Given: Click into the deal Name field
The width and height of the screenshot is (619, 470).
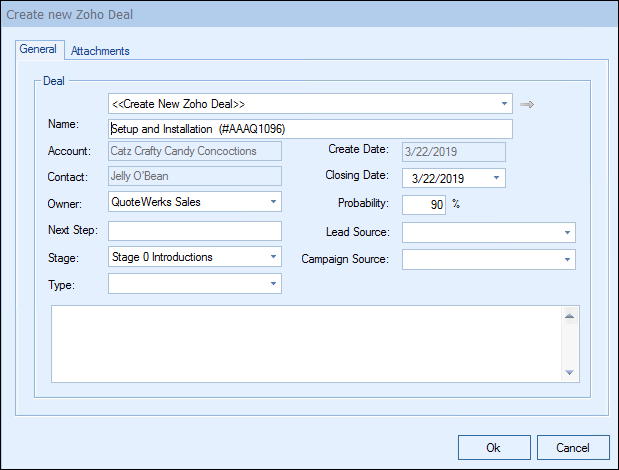Looking at the screenshot, I should coord(310,129).
